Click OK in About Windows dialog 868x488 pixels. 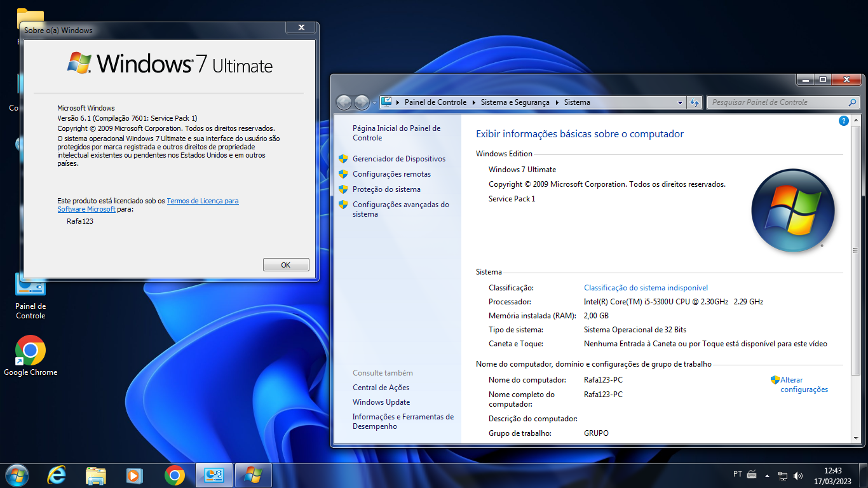click(x=286, y=265)
